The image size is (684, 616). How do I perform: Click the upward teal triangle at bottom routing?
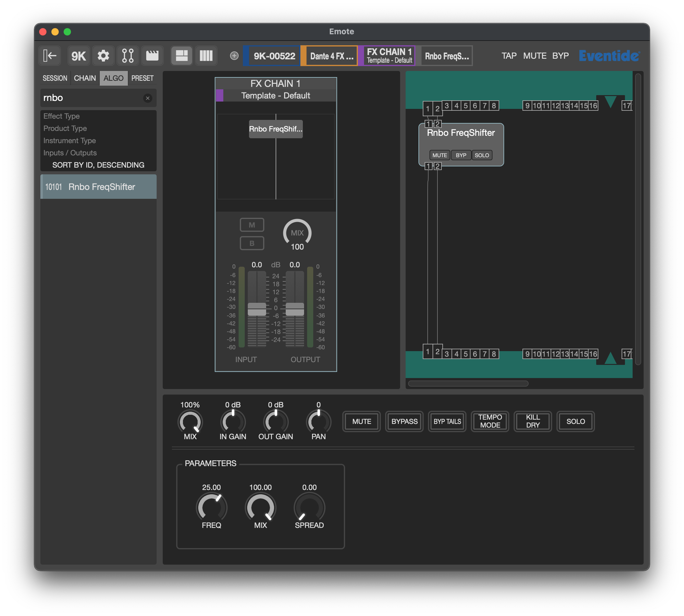click(x=610, y=358)
